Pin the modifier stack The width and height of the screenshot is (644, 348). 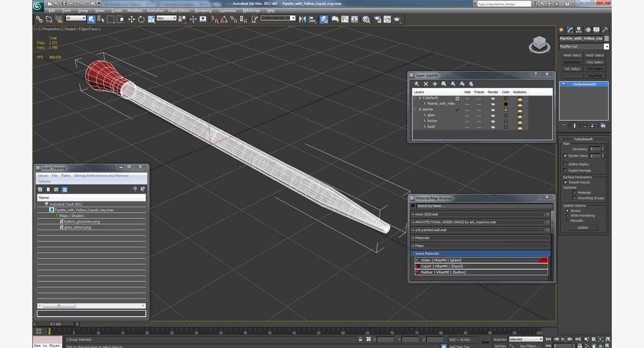click(x=564, y=125)
